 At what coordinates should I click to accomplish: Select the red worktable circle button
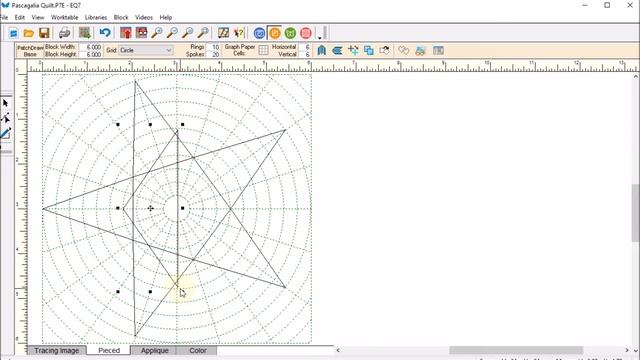pyautogui.click(x=306, y=33)
